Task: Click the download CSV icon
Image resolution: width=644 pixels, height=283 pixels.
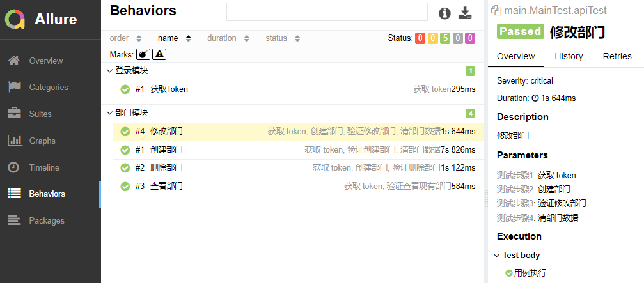Action: point(465,13)
